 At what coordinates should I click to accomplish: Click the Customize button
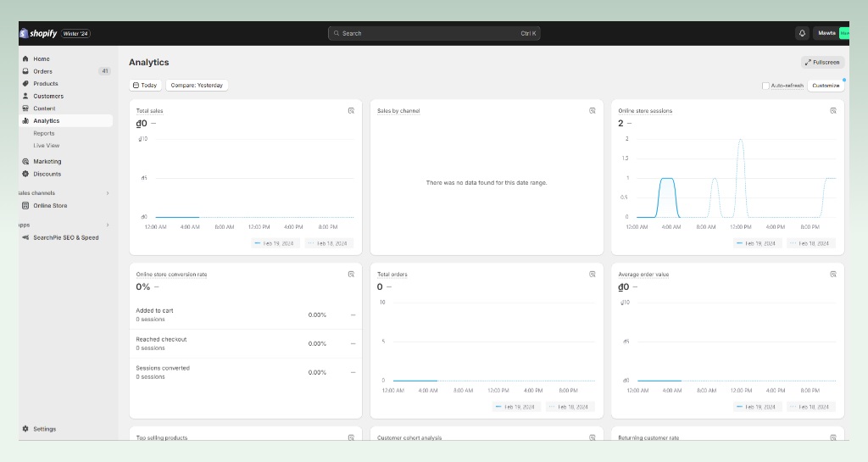coord(826,86)
